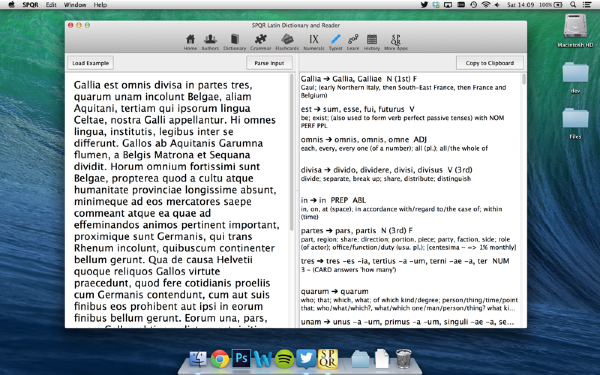The image size is (600, 375).
Task: Open the History section
Action: click(x=372, y=42)
